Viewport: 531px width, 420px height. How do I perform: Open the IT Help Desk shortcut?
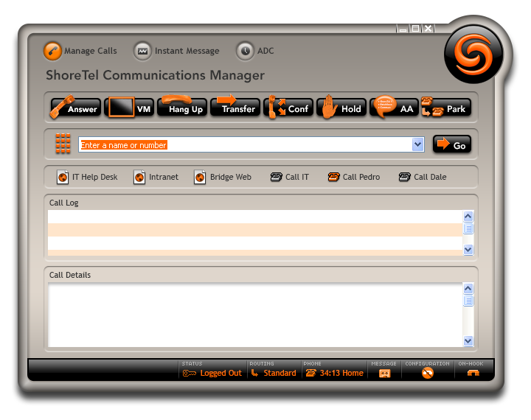point(87,177)
